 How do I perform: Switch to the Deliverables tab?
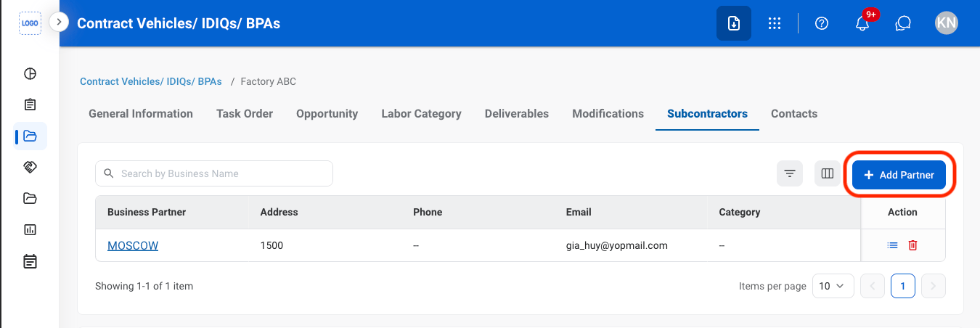click(517, 113)
